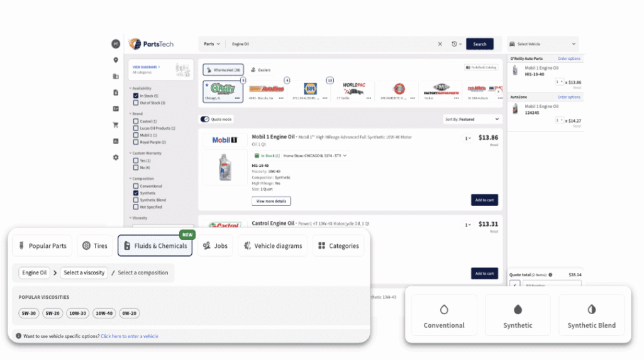Click the Search button
This screenshot has height=360, width=644.
[x=480, y=44]
